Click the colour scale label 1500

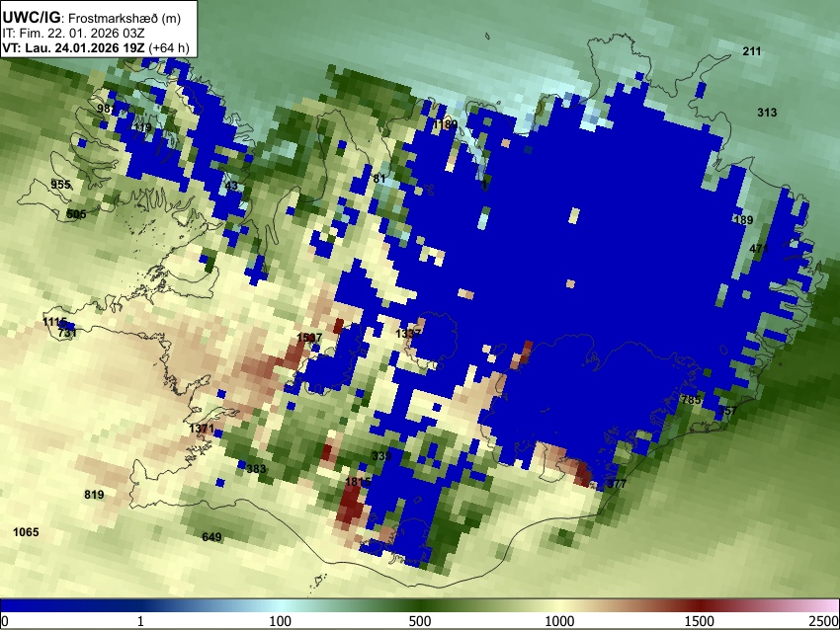[x=700, y=621]
